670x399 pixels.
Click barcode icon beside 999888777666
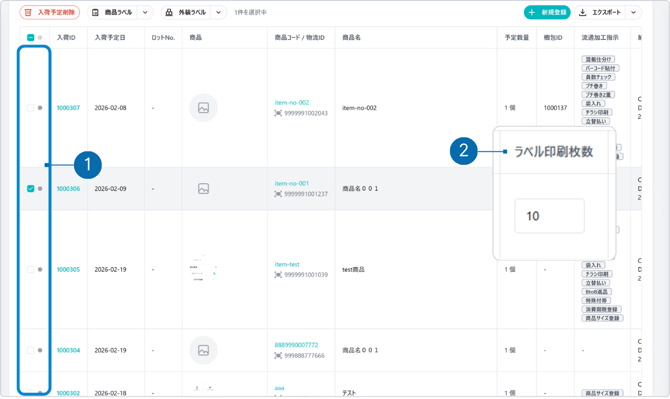pos(278,355)
